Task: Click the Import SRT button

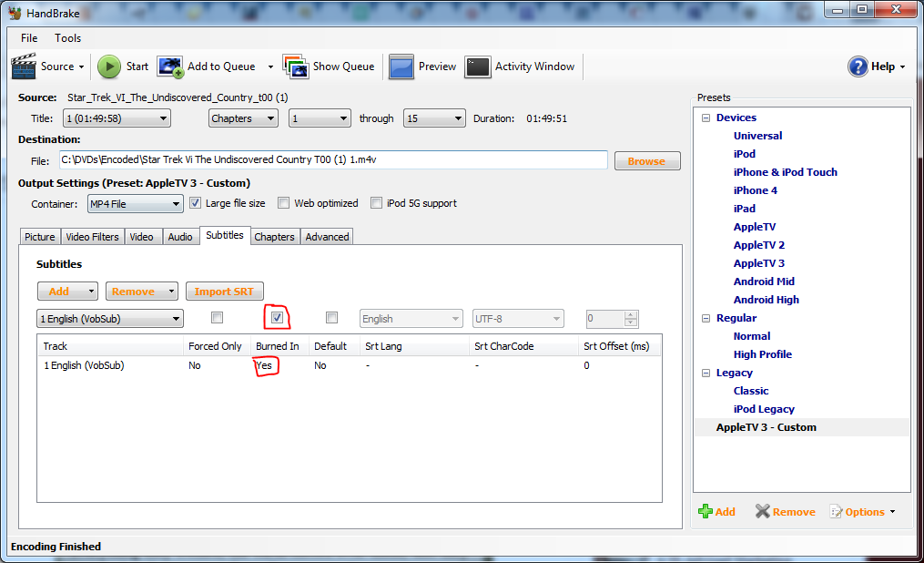Action: tap(224, 292)
